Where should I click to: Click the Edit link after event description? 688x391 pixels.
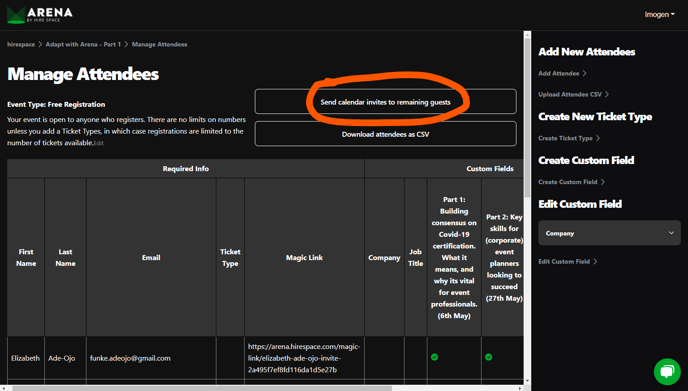(x=99, y=143)
